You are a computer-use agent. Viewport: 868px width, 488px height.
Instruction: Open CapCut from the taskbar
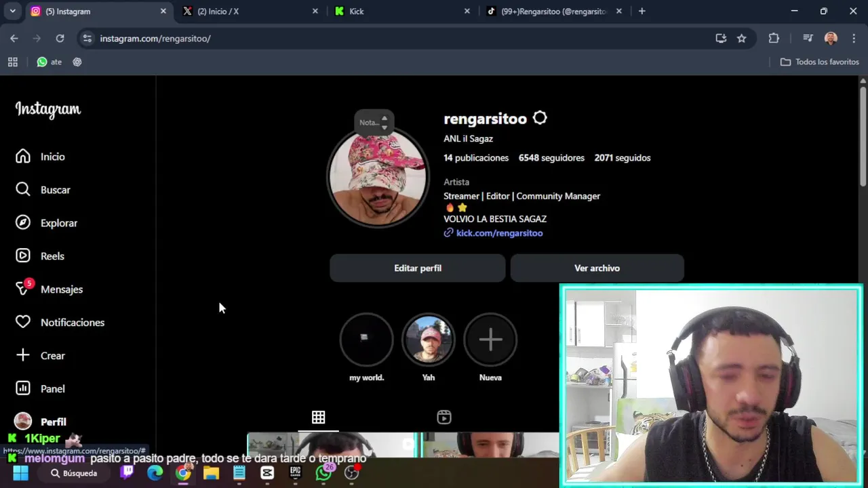pos(267,473)
